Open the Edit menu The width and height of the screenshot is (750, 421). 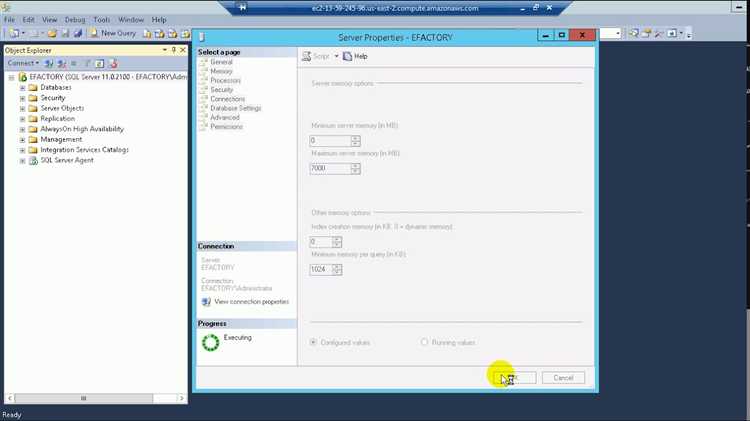coord(28,20)
